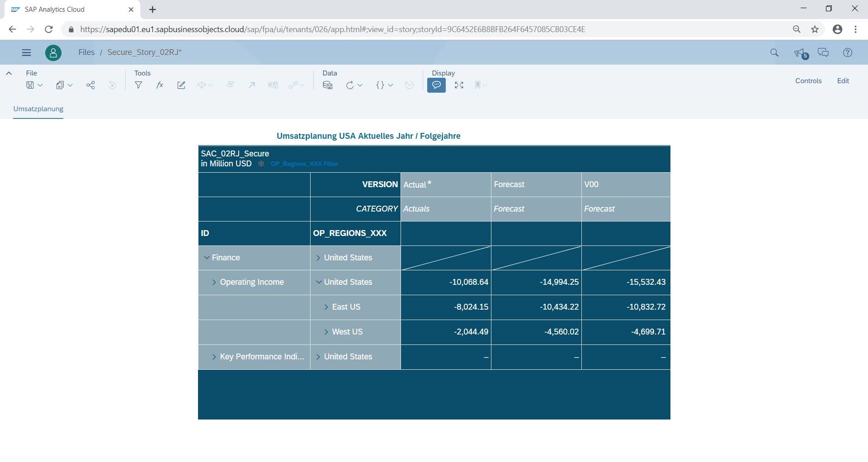Screen dimensions: 868x462
Task: Toggle fullscreen display mode
Action: (459, 85)
